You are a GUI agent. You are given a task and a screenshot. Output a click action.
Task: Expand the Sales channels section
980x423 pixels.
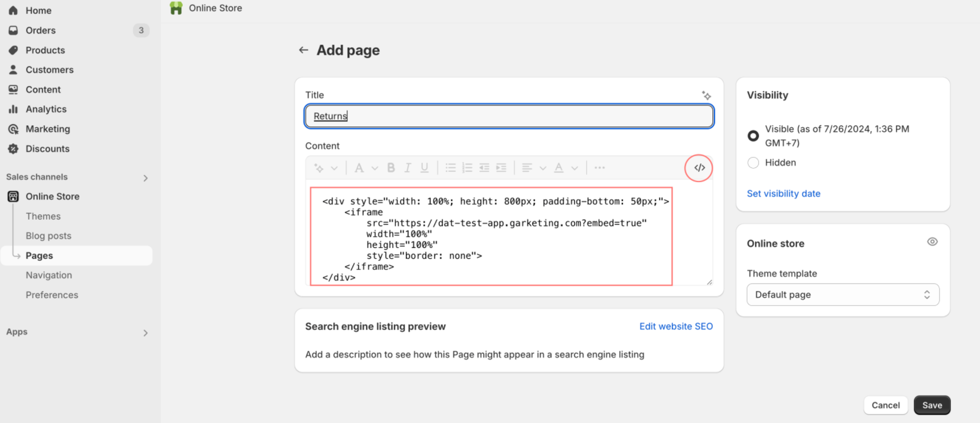pos(145,178)
